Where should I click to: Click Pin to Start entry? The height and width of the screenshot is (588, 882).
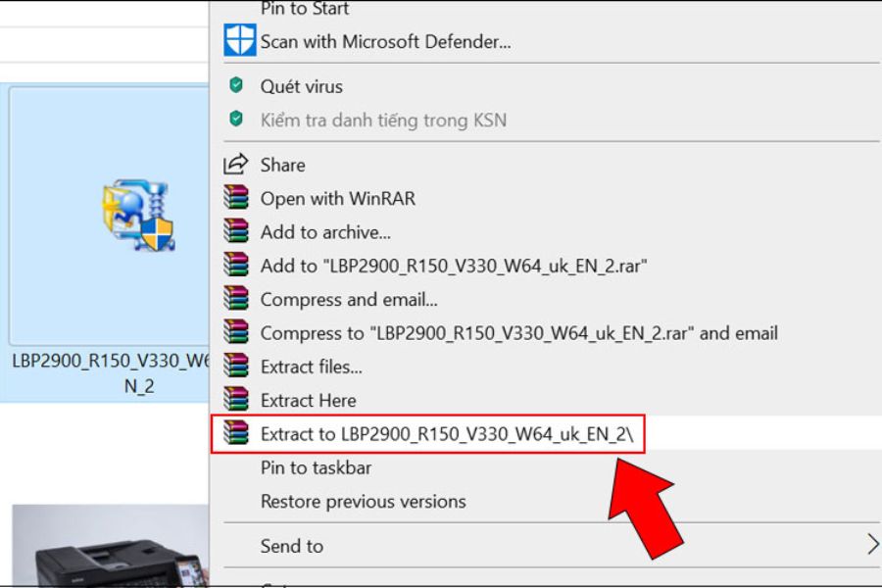[x=305, y=9]
